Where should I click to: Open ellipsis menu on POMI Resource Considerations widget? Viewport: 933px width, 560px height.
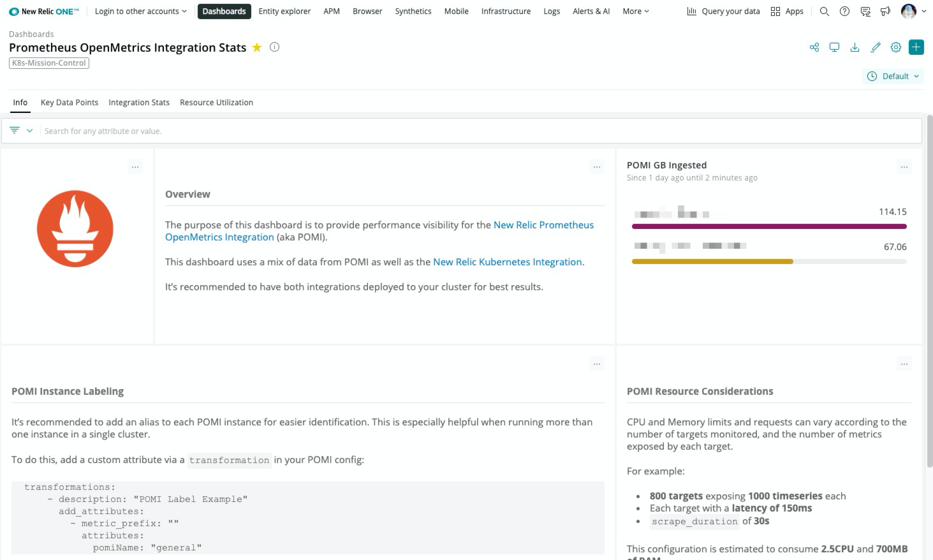[904, 364]
